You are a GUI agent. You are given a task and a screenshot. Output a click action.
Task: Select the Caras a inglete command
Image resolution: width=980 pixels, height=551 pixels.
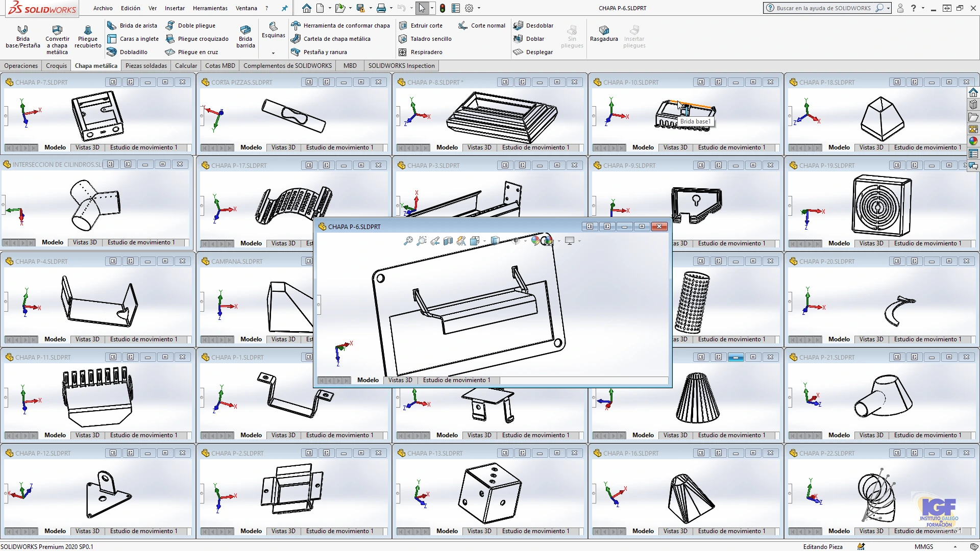tap(133, 39)
